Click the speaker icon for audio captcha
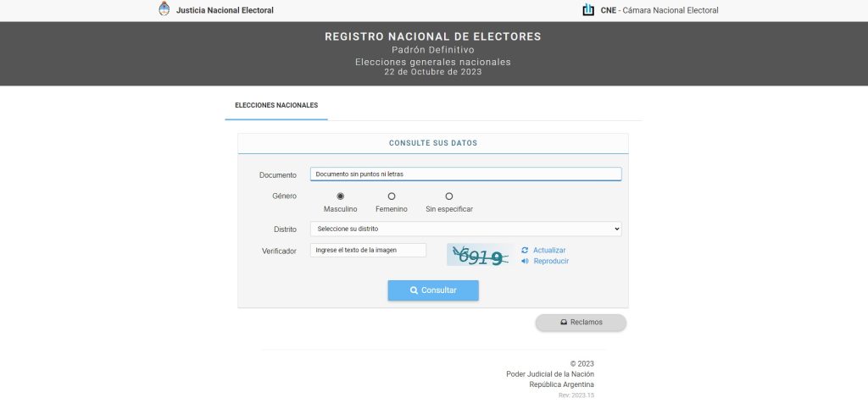 (x=526, y=261)
